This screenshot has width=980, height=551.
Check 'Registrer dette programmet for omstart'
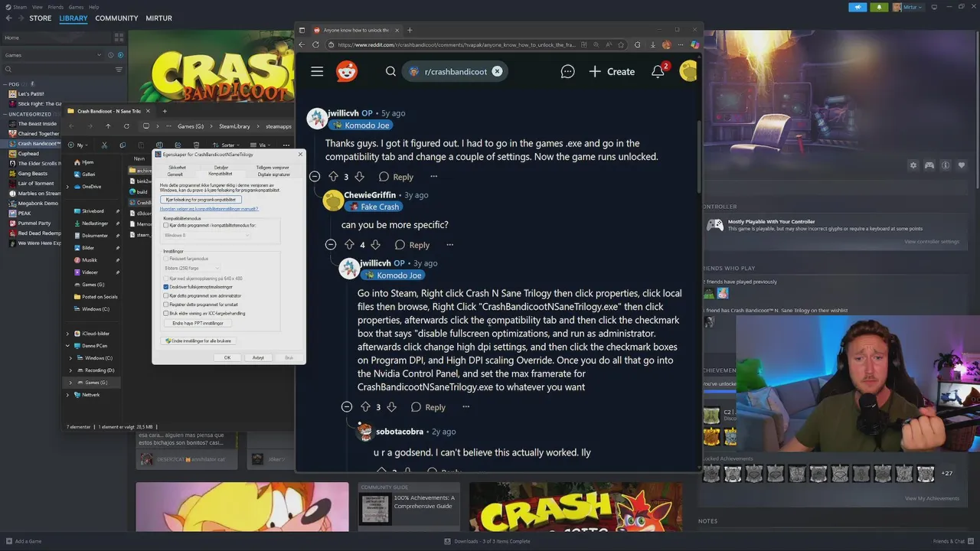[x=165, y=305]
